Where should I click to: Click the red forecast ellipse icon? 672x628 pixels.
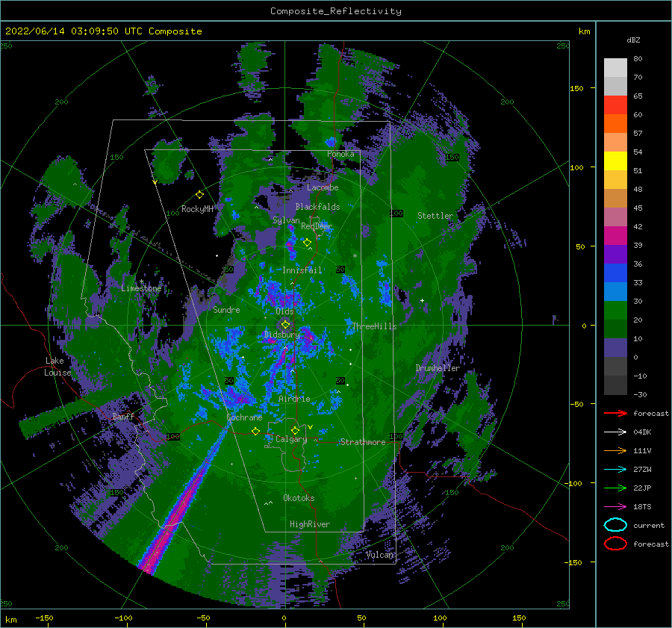coord(615,544)
